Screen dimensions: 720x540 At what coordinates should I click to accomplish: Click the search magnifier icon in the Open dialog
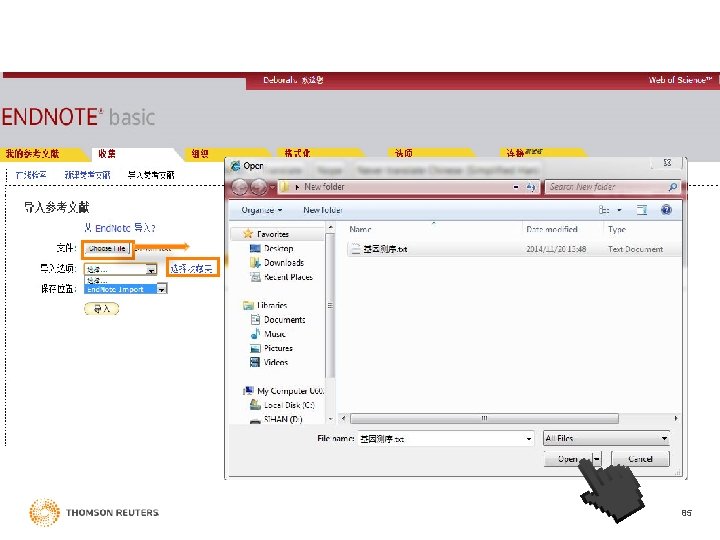673,187
